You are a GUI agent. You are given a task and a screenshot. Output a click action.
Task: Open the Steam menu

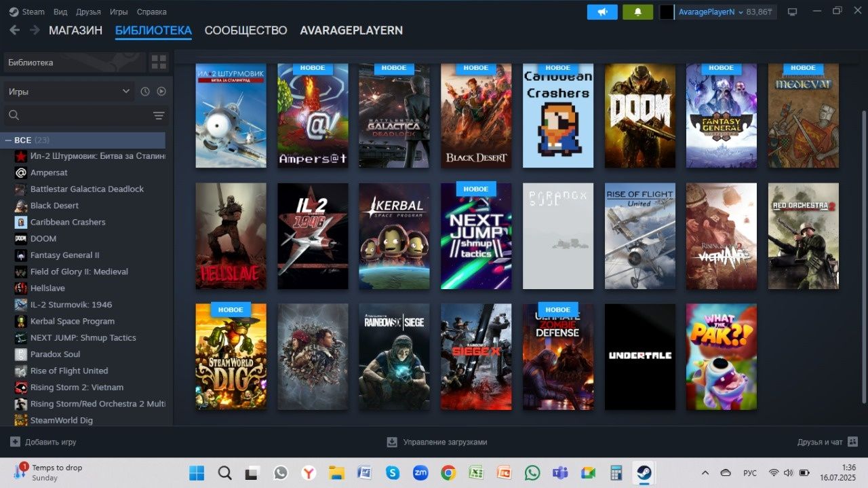pos(33,12)
